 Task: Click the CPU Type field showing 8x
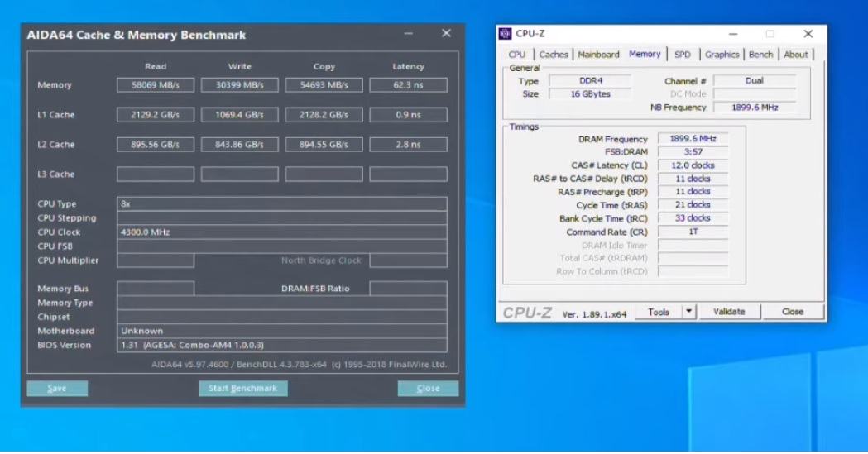282,203
